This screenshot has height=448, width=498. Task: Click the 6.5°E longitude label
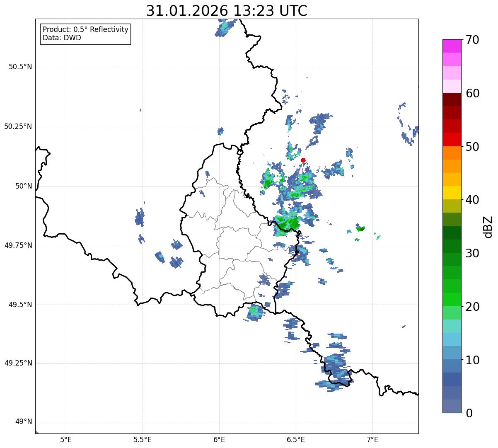296,439
